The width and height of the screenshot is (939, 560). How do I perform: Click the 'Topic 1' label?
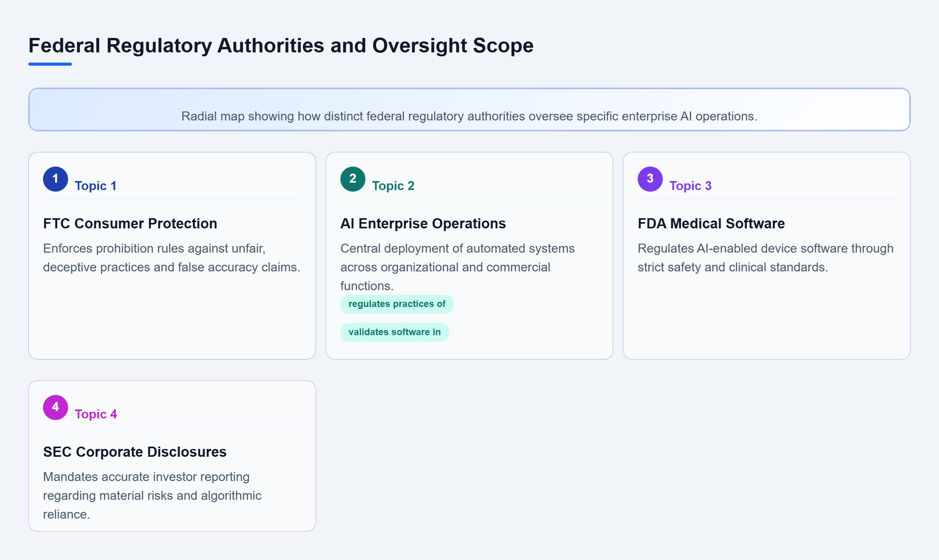tap(95, 186)
